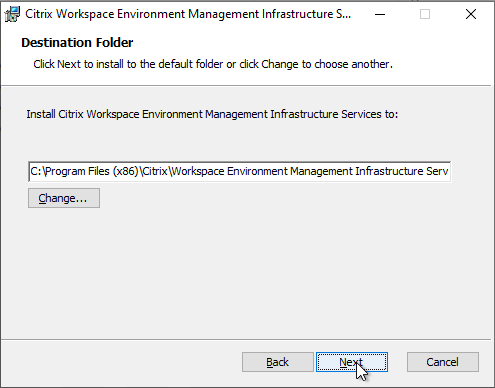Click the window title text in title bar
Viewport: 495px width, 388px height.
point(188,14)
